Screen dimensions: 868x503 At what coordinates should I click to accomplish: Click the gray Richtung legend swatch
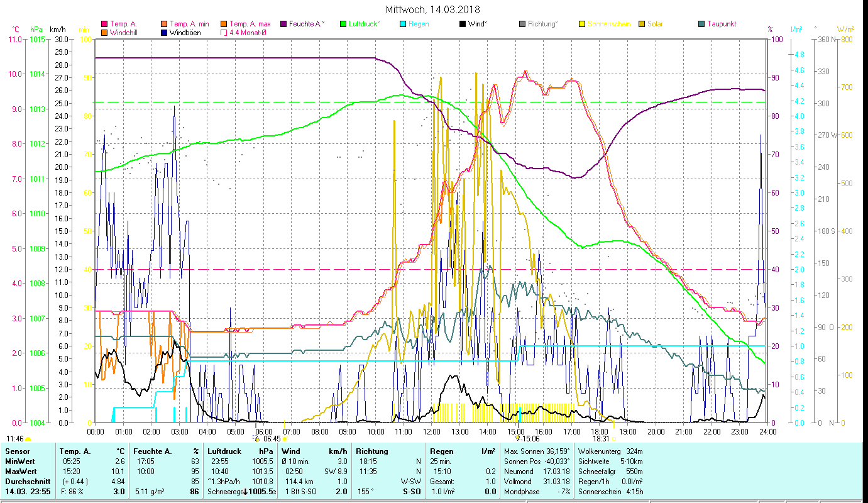click(x=522, y=24)
